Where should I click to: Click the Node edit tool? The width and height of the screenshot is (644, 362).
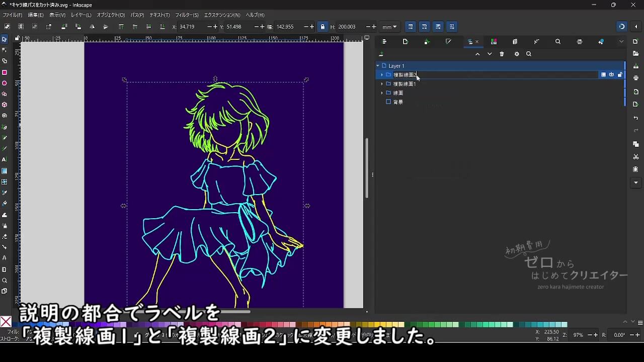tap(5, 50)
